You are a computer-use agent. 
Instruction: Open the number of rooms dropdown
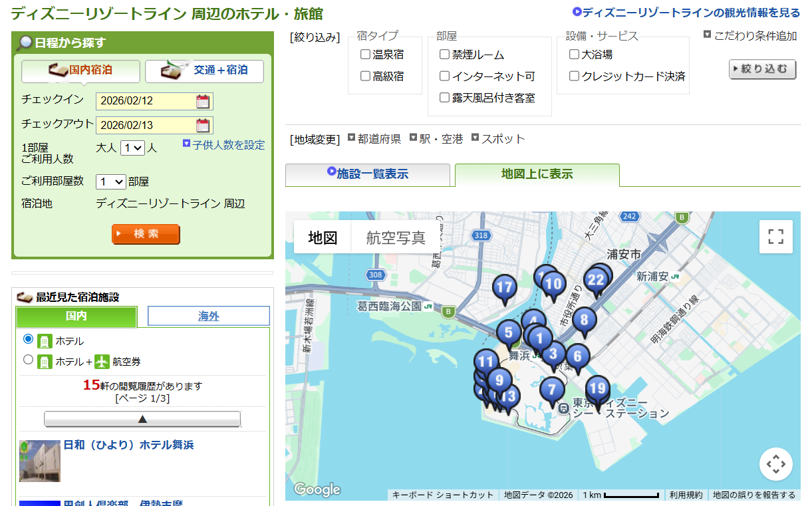(x=110, y=182)
